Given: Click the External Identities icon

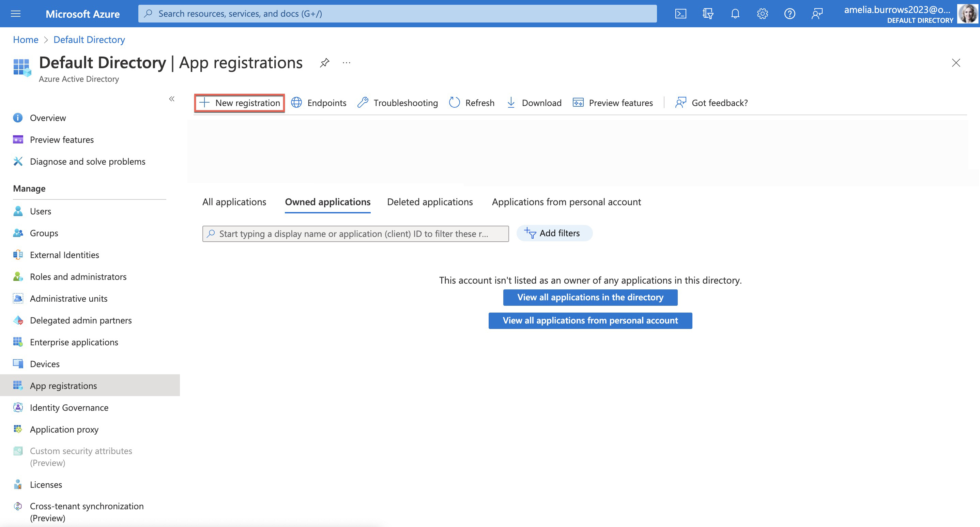Looking at the screenshot, I should (x=18, y=255).
